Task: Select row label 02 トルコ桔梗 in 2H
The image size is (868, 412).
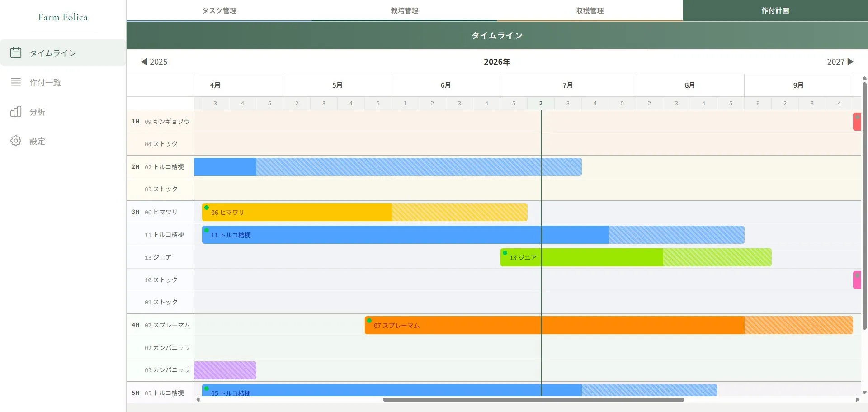Action: point(164,167)
